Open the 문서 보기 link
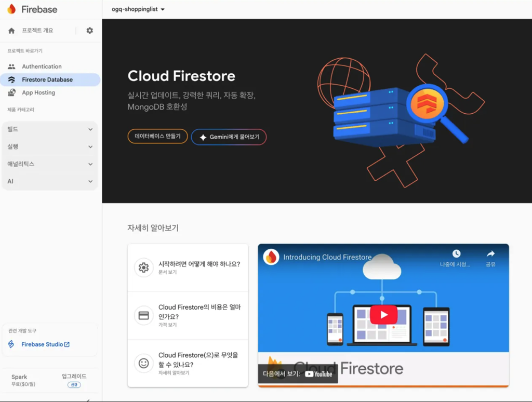The image size is (532, 402). [x=167, y=272]
